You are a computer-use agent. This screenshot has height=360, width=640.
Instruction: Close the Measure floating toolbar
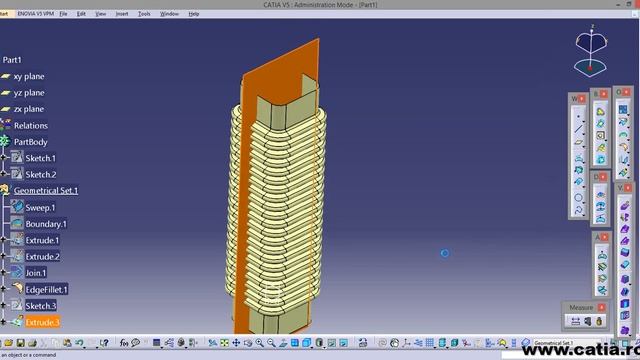(602, 307)
